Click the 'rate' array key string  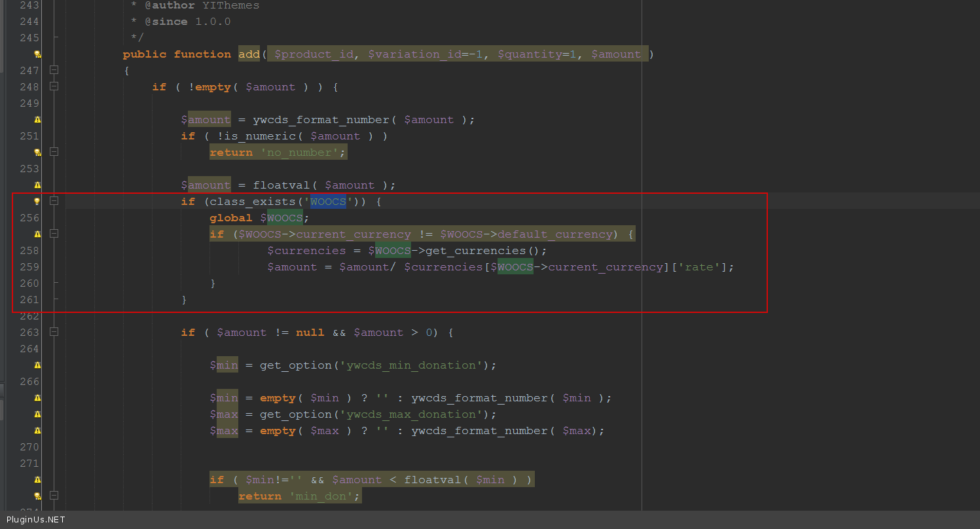click(699, 267)
